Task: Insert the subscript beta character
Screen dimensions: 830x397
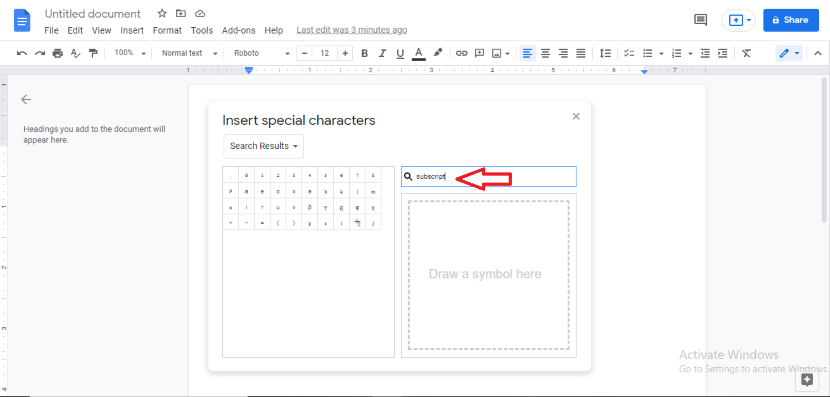Action: 310,207
